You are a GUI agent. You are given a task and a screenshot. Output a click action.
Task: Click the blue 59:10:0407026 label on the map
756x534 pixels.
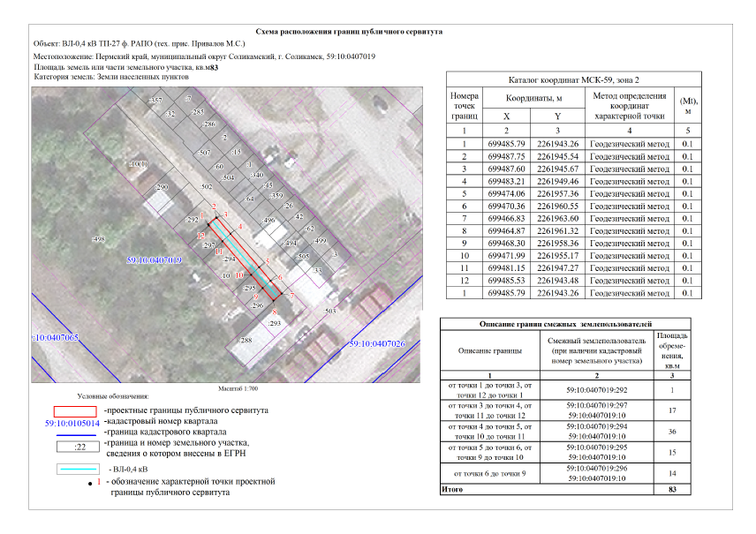[x=377, y=343]
